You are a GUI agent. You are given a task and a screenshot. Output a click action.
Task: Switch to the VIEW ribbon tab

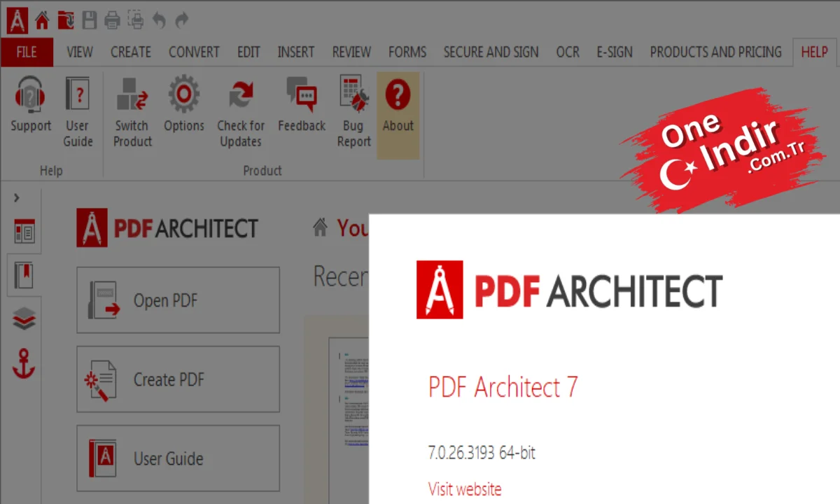tap(80, 52)
